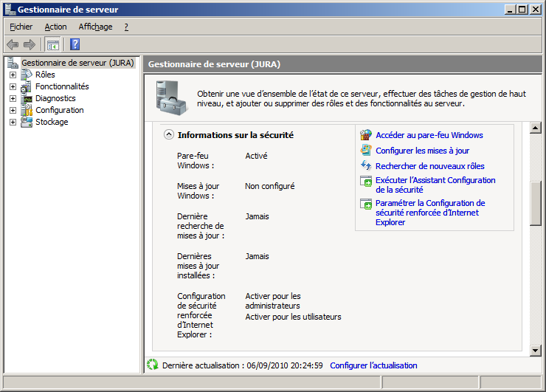Expand the Rôles tree node
Screen dimensions: 546x392
point(13,75)
